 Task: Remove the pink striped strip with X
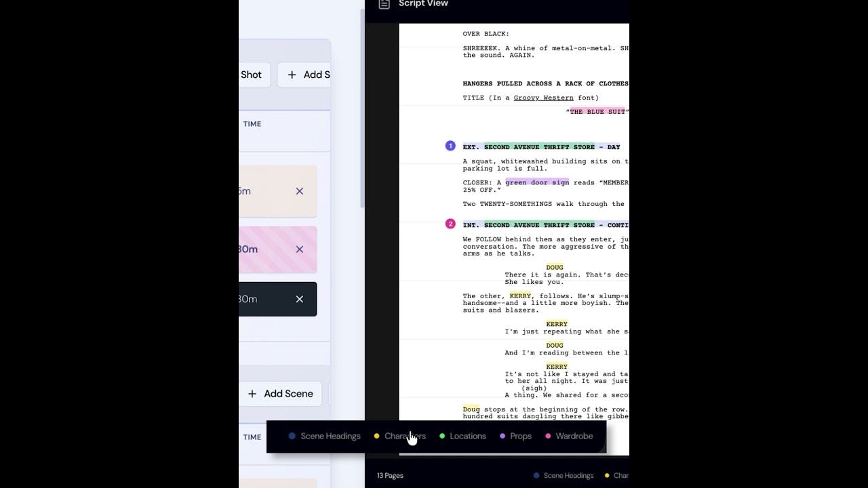click(299, 249)
